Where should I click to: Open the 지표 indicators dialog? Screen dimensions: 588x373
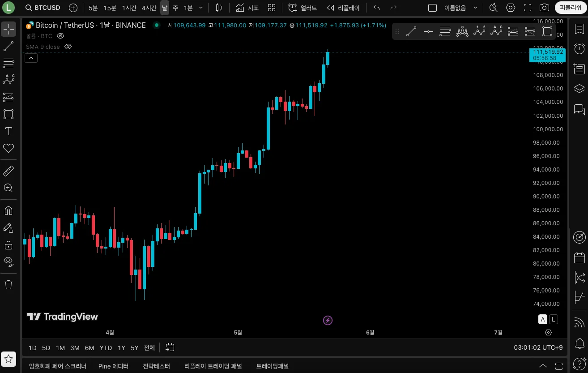point(247,8)
